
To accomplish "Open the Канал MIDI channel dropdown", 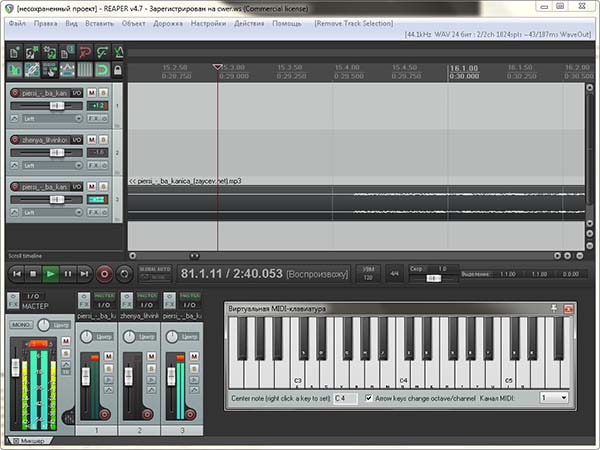I will pyautogui.click(x=553, y=398).
